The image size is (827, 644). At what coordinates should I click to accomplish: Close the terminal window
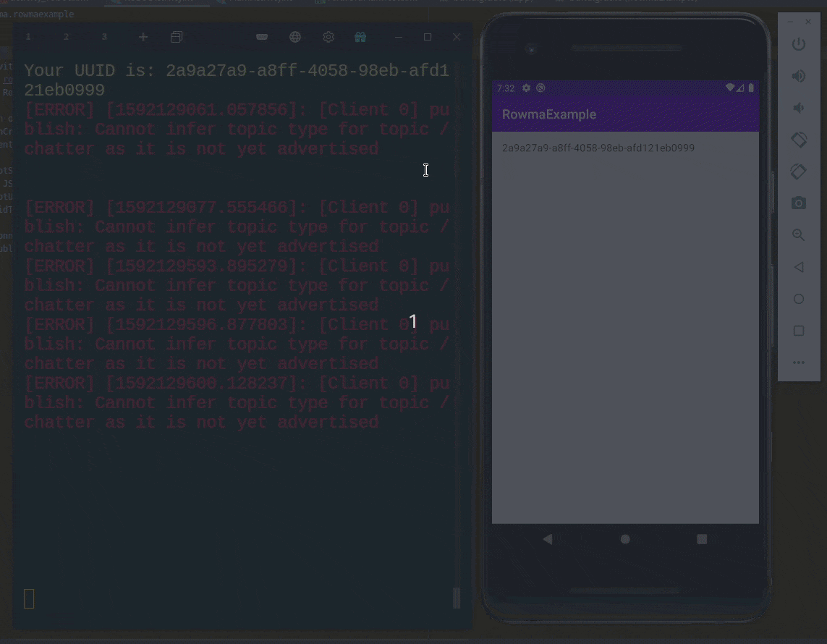(457, 37)
